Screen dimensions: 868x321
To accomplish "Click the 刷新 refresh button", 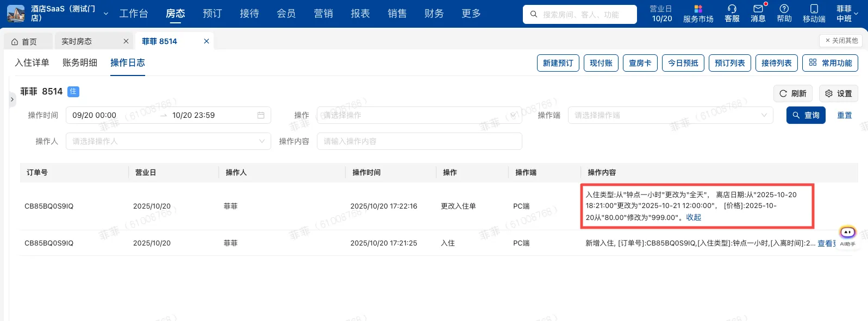I will 793,93.
